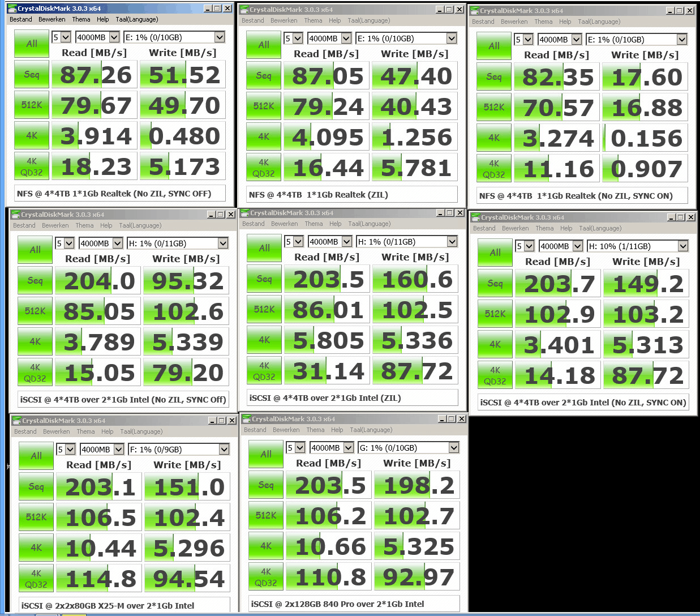This screenshot has width=700, height=616.
Task: Open drive H: 10% dropdown in iSCSI SYNC ON window
Action: click(638, 246)
